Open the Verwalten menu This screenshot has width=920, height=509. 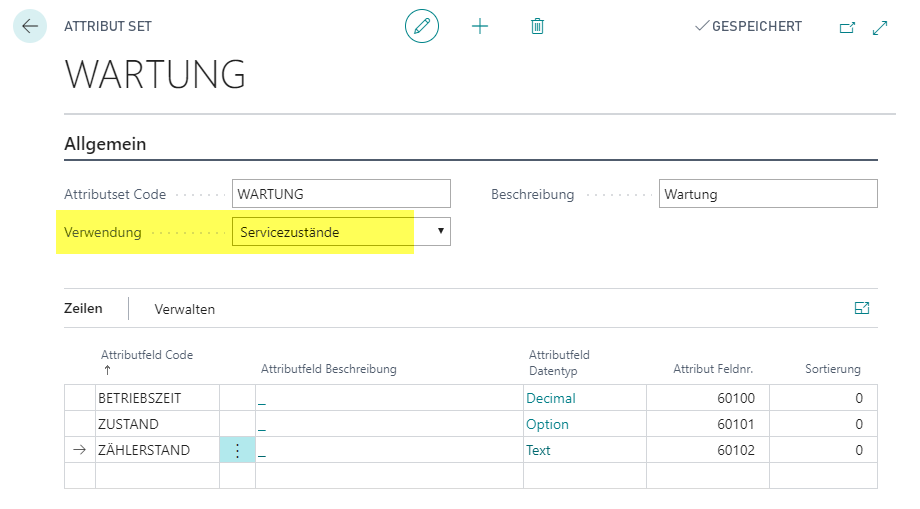[x=185, y=309]
